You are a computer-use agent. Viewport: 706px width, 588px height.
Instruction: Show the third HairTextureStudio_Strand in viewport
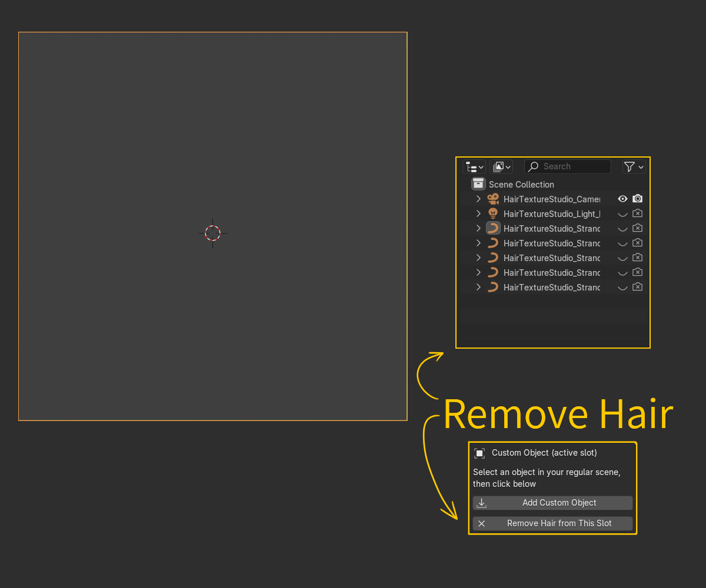[622, 258]
